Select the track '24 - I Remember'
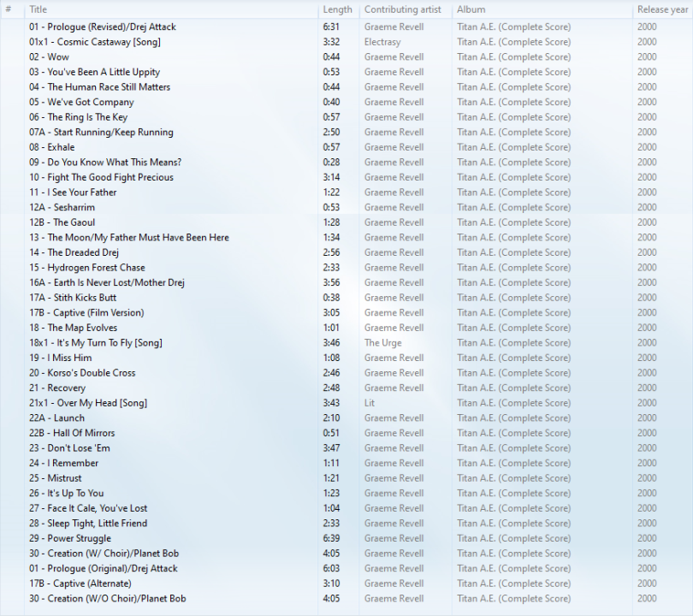The width and height of the screenshot is (693, 616). point(63,463)
